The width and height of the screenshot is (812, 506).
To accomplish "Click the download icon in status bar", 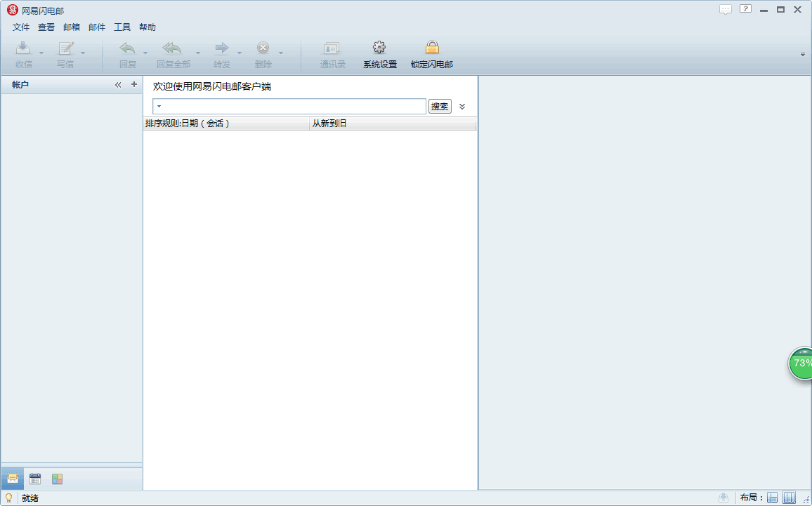I will (x=723, y=498).
